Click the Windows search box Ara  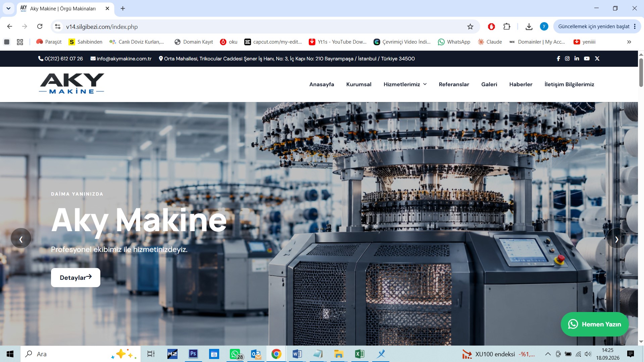point(81,354)
